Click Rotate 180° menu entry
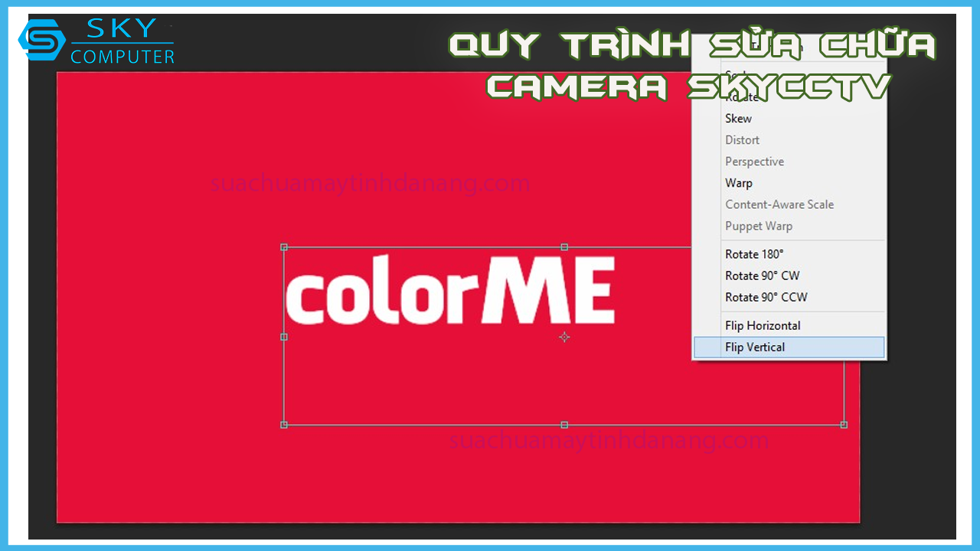 pyautogui.click(x=754, y=254)
